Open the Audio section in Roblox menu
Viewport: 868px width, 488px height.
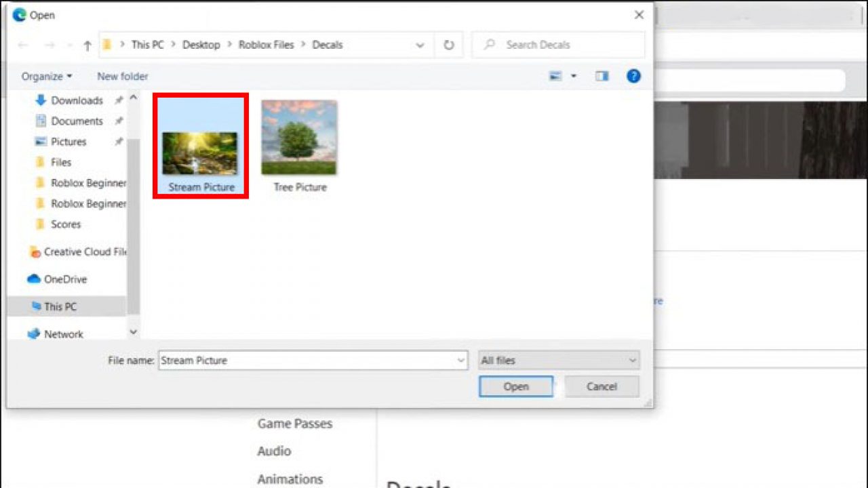click(x=274, y=451)
